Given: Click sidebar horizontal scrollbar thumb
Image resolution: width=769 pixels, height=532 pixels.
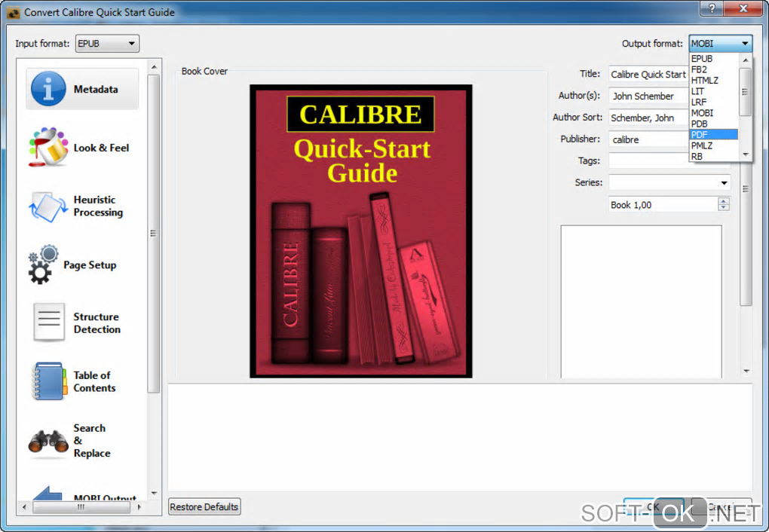Looking at the screenshot, I should click(81, 507).
